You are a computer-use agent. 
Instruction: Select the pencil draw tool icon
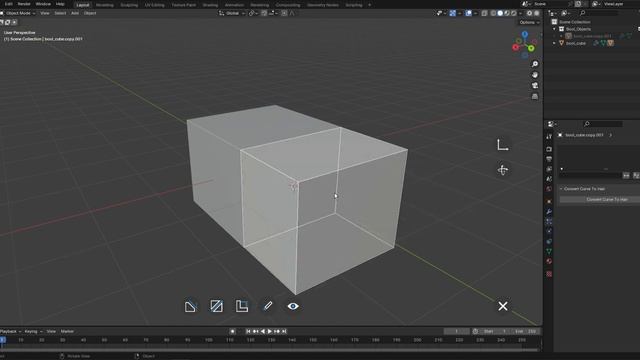268,306
